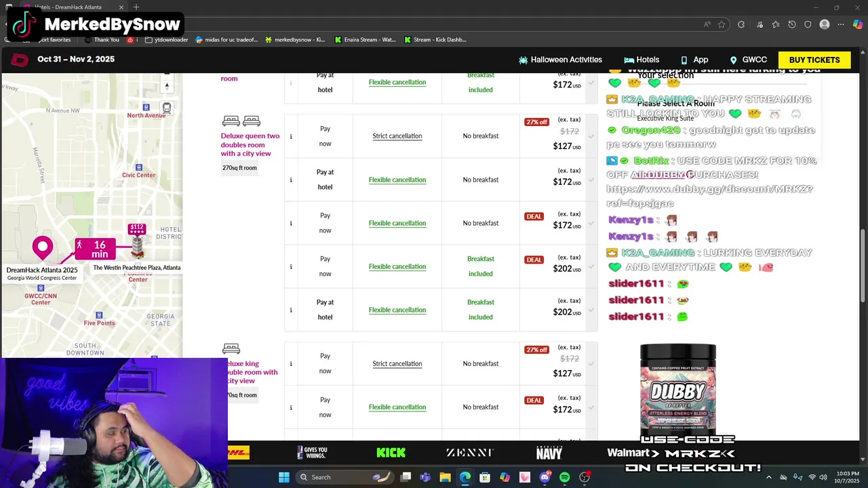Open info icon for queen Pay now $202 row
Viewport: 868px width, 488px height.
click(x=291, y=266)
